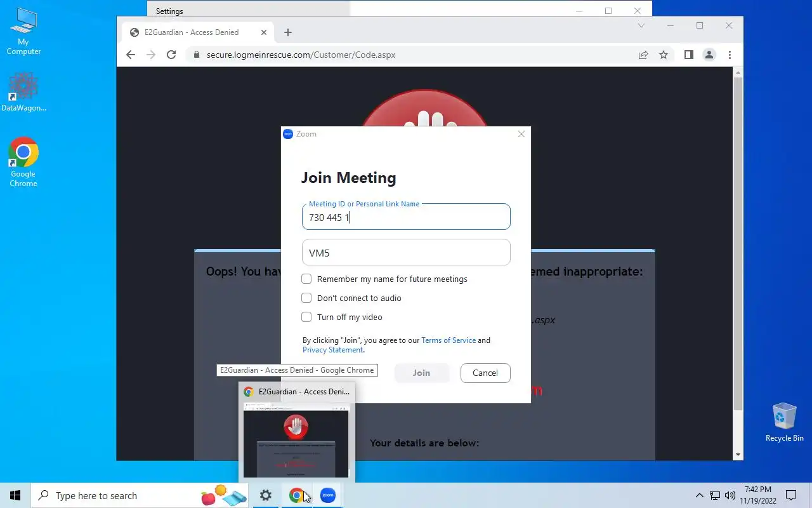Click the Settings gear on the taskbar
The height and width of the screenshot is (508, 812).
266,495
